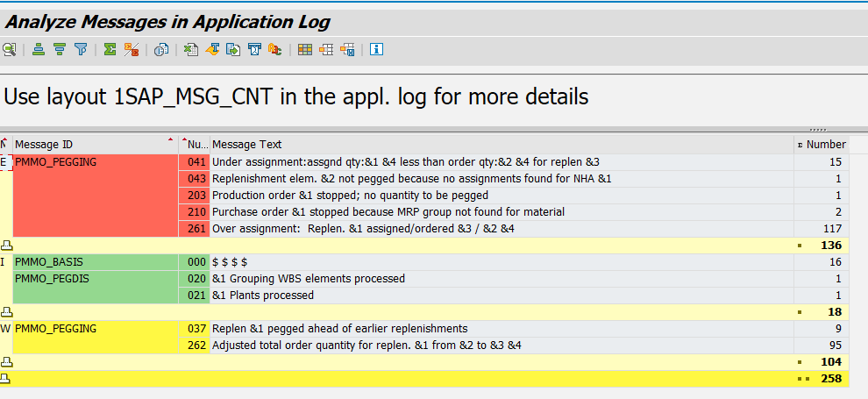The width and height of the screenshot is (868, 399).
Task: Send list via mail recipient icon
Action: 254,49
